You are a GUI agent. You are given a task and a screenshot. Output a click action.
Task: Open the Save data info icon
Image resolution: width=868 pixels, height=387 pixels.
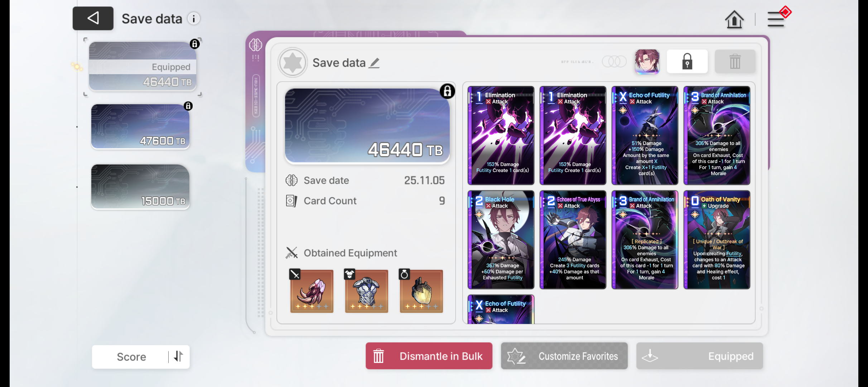194,19
